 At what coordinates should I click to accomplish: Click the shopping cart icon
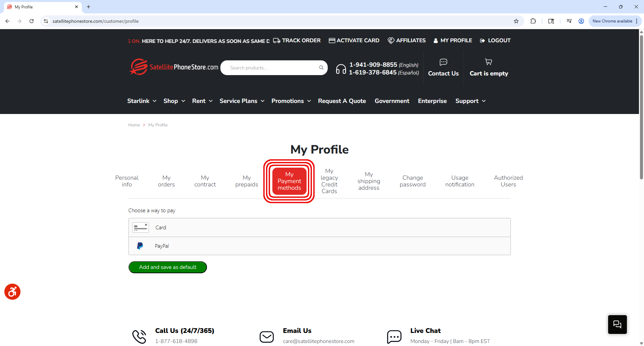pyautogui.click(x=488, y=62)
